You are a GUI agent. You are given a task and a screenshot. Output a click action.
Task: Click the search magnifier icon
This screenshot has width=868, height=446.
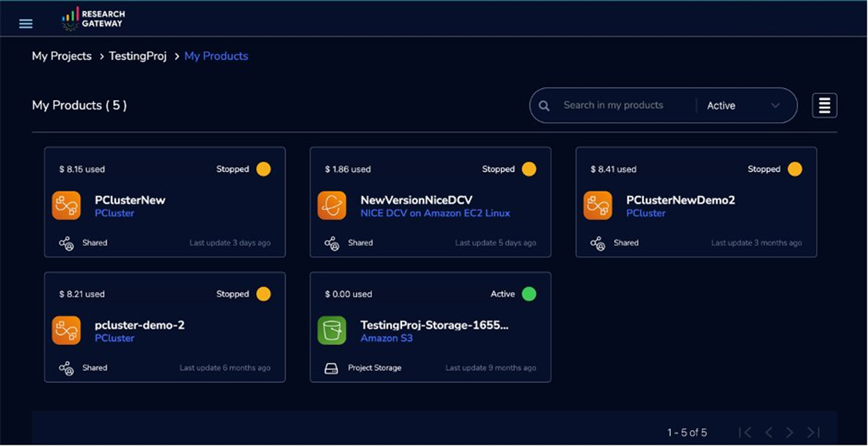pos(544,105)
